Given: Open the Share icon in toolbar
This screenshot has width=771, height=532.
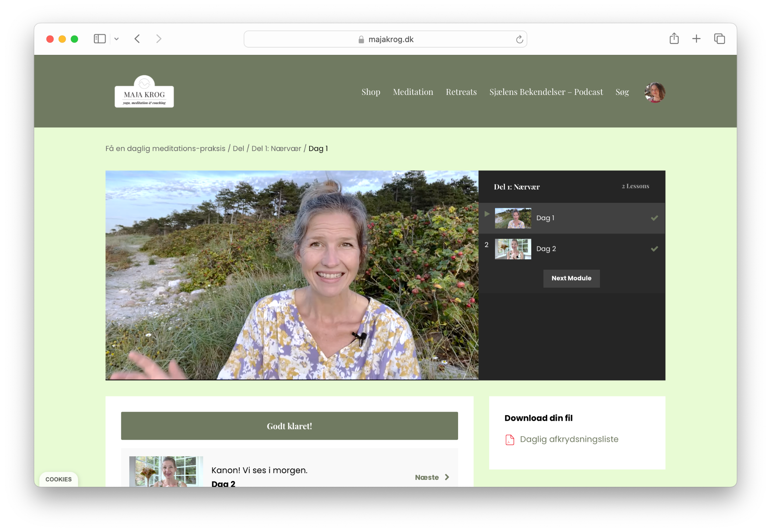Looking at the screenshot, I should (x=674, y=38).
